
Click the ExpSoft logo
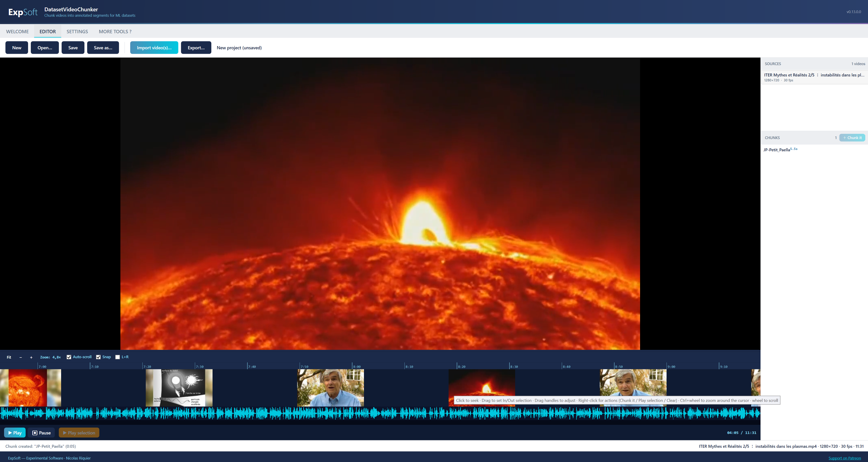pyautogui.click(x=23, y=12)
